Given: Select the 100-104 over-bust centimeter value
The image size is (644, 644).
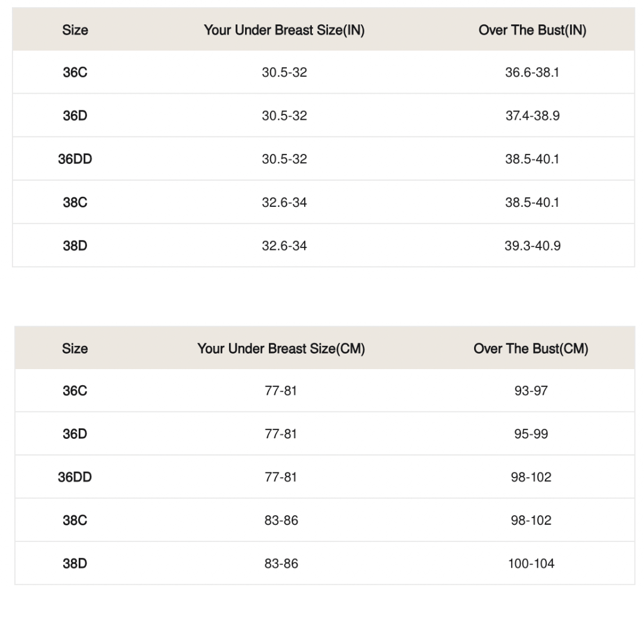Looking at the screenshot, I should [x=531, y=563].
